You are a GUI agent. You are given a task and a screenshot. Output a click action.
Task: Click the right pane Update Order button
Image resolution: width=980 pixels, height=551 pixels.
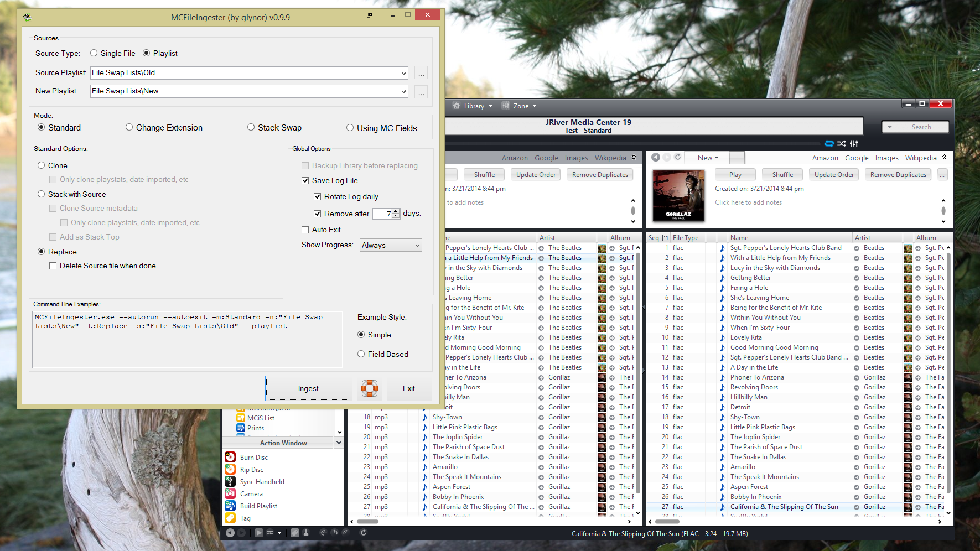(834, 175)
